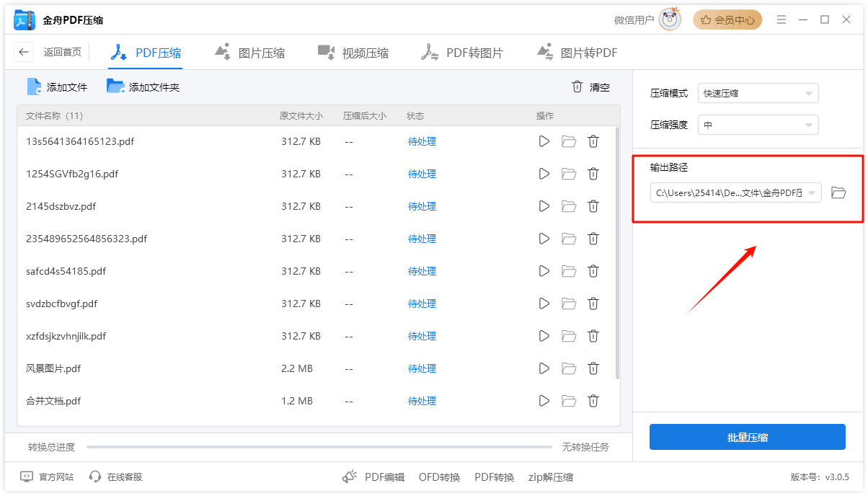
Task: Click the file list vertical scrollbar
Action: 617,252
